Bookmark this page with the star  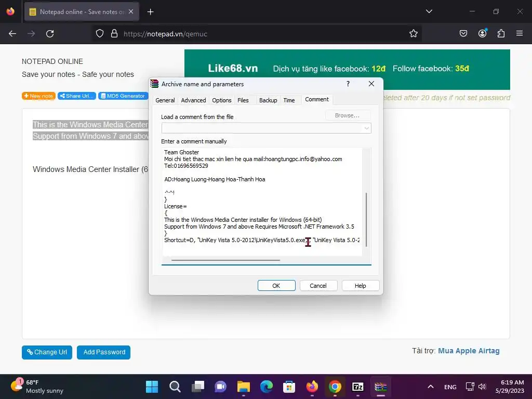coord(413,34)
